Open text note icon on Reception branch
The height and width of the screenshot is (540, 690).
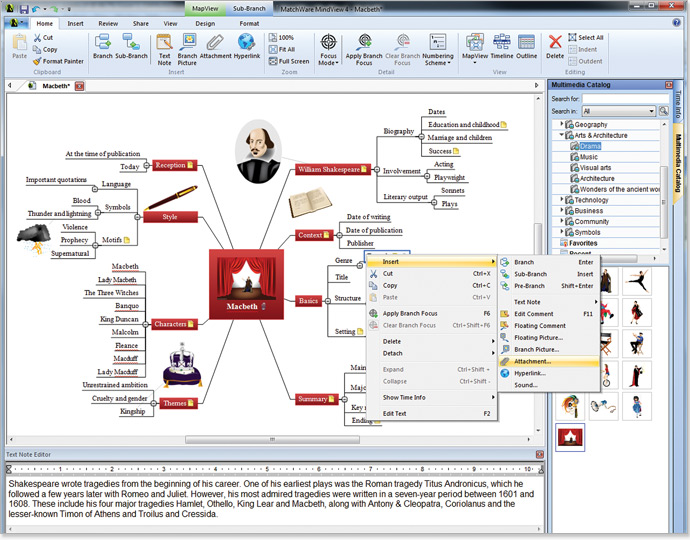(x=190, y=165)
